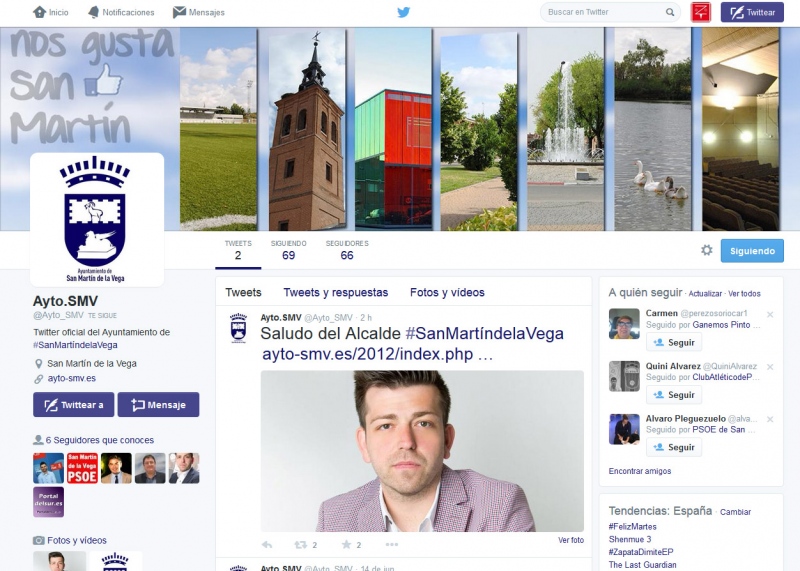The width and height of the screenshot is (800, 571).
Task: Follow Alvaro Pleguezuelo with Seguir
Action: coord(674,448)
